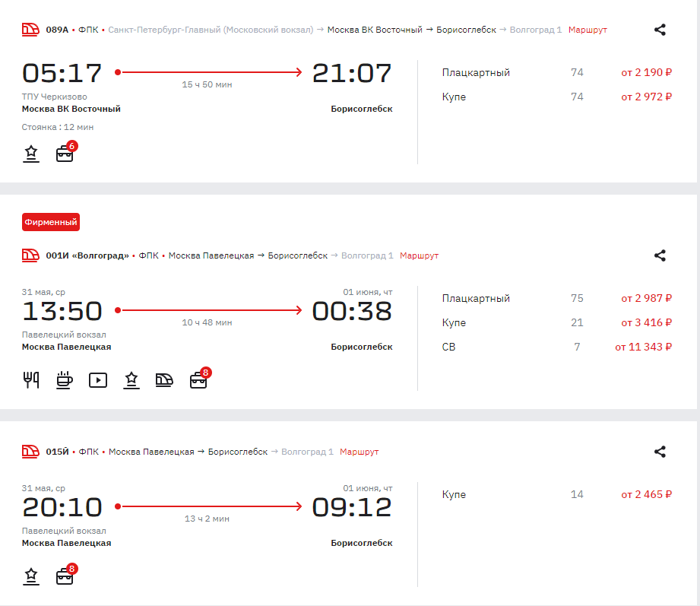The height and width of the screenshot is (606, 700).
Task: Choose Купе from 2 465 ₽ on 015Й
Action: pos(556,494)
